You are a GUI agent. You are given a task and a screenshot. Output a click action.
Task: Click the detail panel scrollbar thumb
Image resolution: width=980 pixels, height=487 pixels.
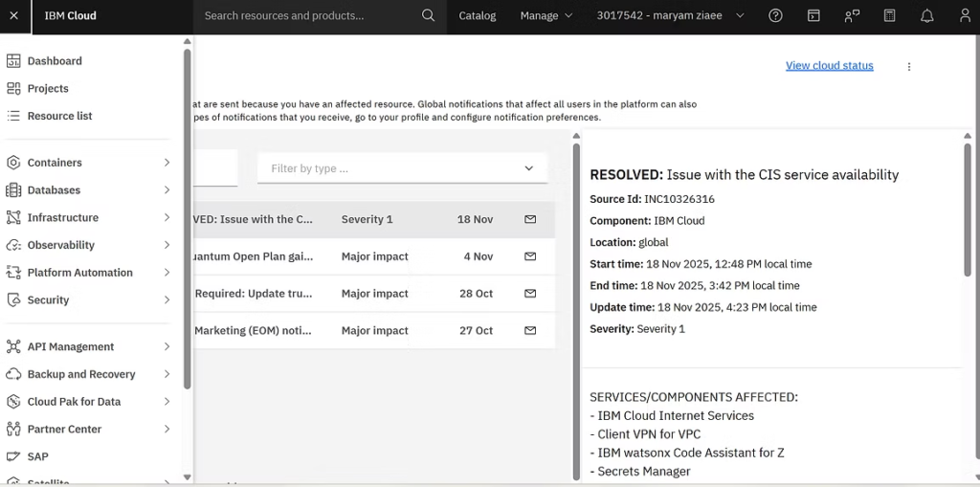[x=968, y=210]
